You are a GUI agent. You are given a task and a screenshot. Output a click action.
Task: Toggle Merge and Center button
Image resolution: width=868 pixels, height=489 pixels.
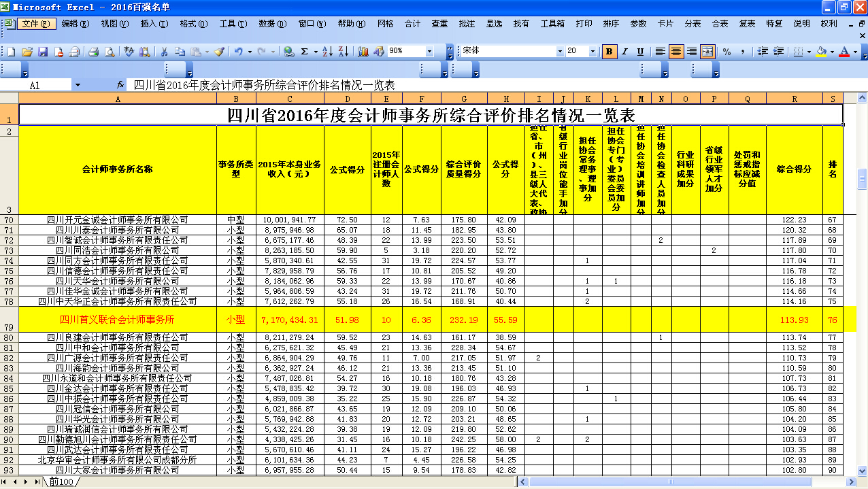707,52
